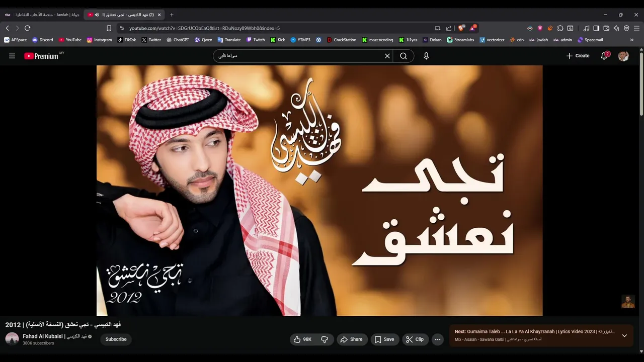Click the browser address bar URL
The image size is (644, 362).
pyautogui.click(x=204, y=28)
